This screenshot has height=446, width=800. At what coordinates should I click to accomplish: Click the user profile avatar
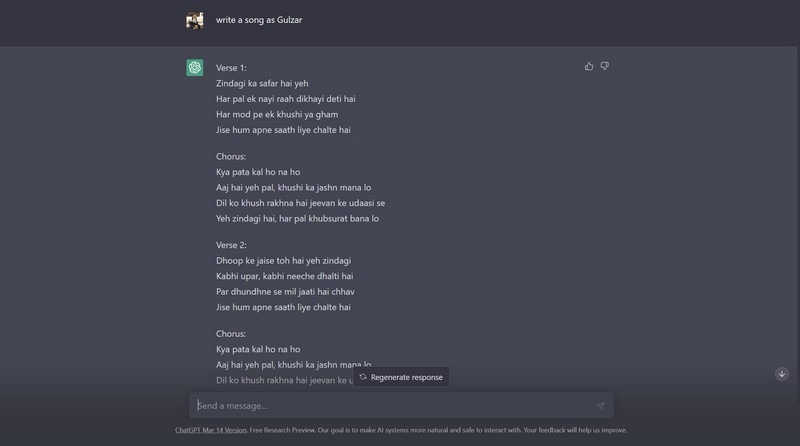click(195, 20)
